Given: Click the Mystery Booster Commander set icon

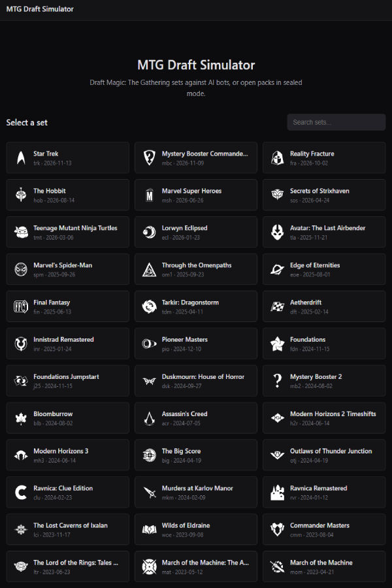Looking at the screenshot, I should pyautogui.click(x=150, y=158).
